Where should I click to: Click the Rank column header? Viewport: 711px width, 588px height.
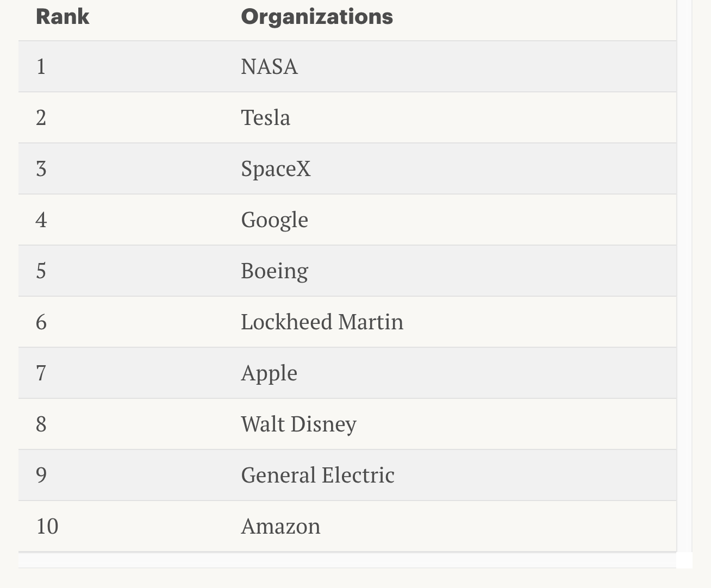tap(63, 17)
